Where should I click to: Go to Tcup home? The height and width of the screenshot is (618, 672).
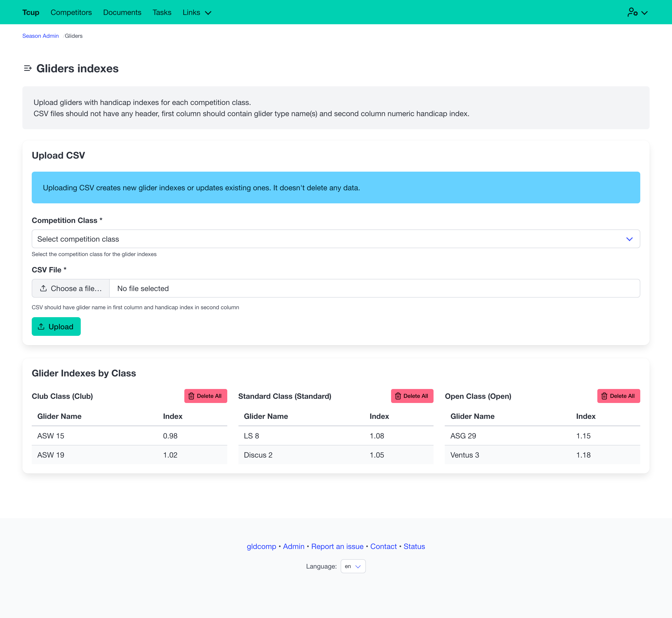coord(31,12)
